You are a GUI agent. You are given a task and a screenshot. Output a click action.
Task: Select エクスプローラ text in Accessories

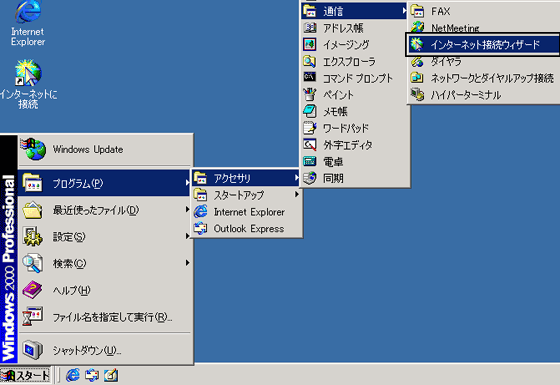349,61
